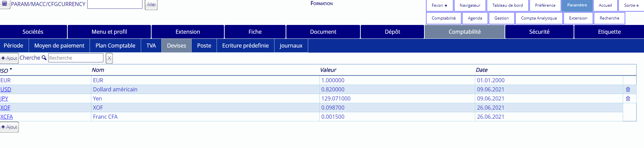
Task: Open the Favori star menu
Action: point(439,5)
